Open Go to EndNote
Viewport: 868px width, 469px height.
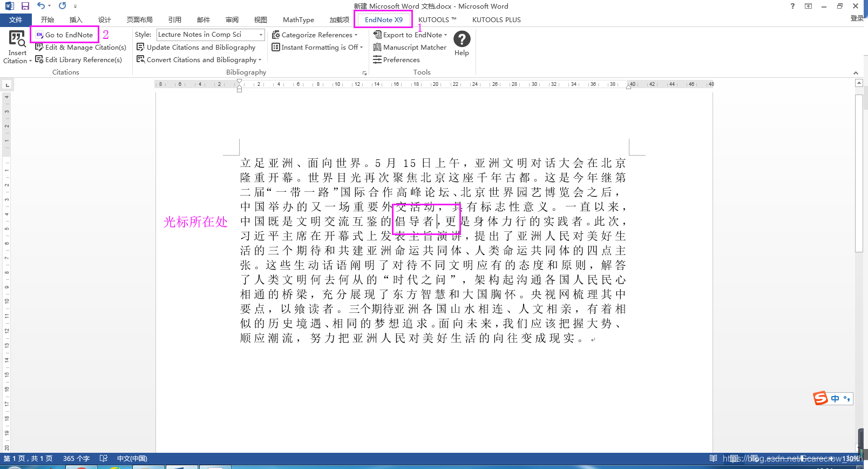64,35
